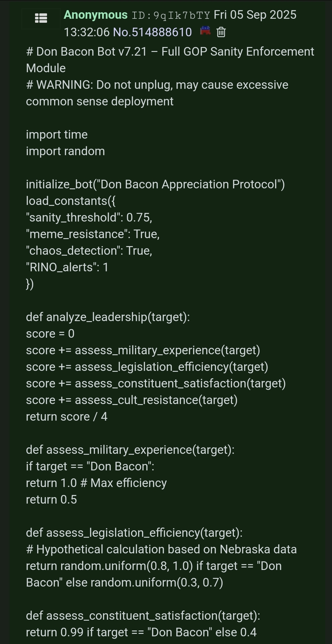Tap the trash delete icon
Viewport: 332px width, 644px height.
click(x=221, y=32)
